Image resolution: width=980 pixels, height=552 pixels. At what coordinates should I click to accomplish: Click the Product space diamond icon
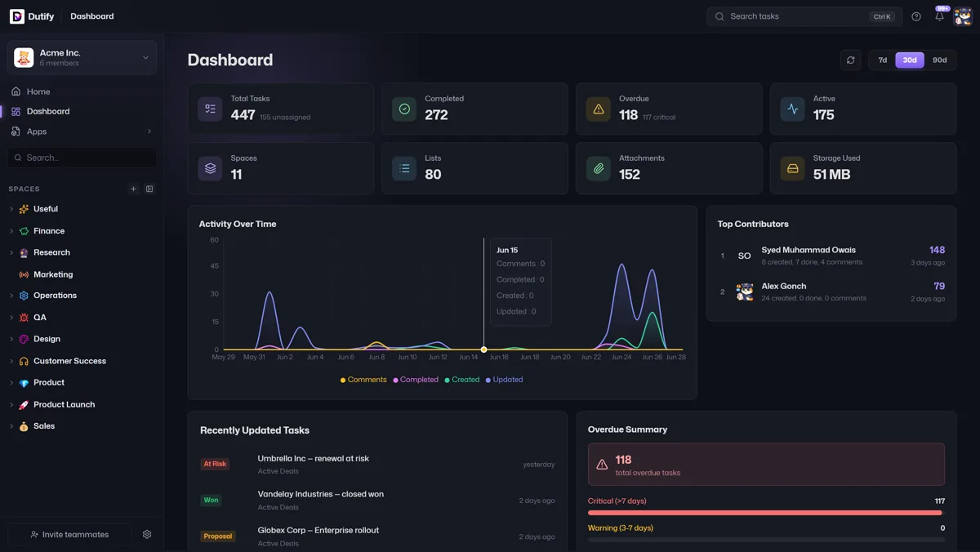coord(24,382)
